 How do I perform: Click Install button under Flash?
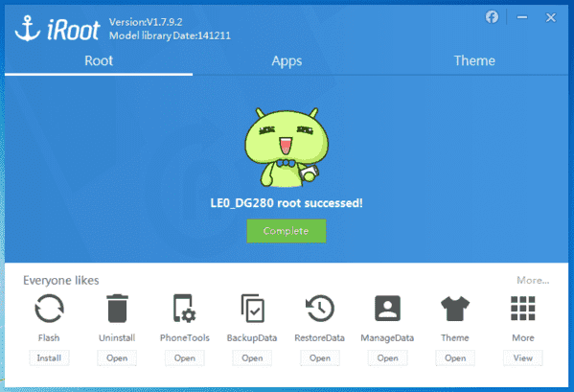[x=49, y=357]
